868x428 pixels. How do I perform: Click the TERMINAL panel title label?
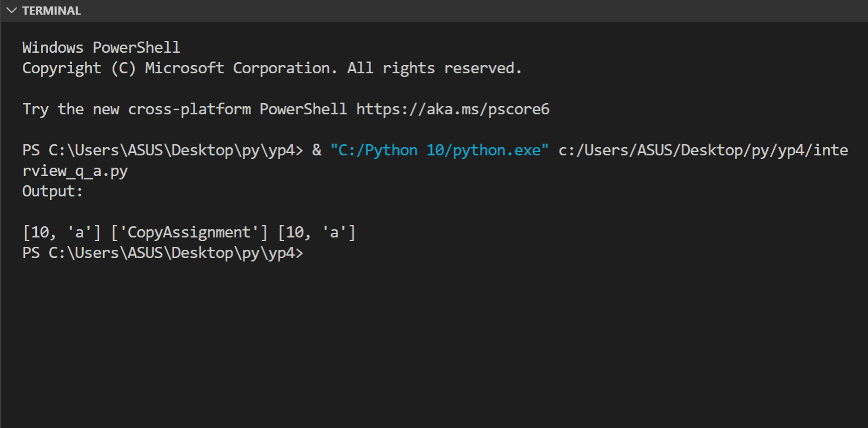coord(52,11)
